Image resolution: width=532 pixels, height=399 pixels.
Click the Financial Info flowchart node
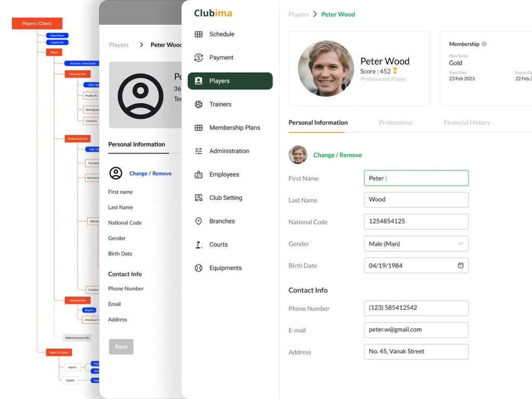click(78, 300)
